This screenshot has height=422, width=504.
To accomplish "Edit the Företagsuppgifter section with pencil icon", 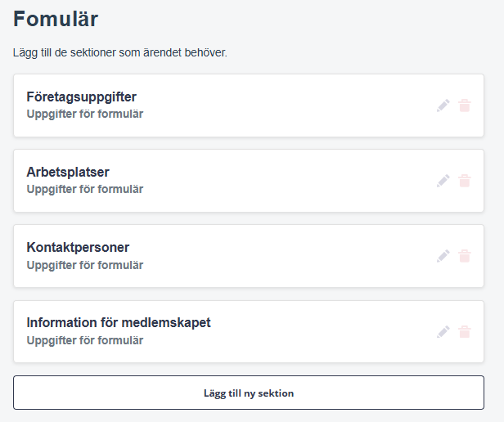I will 443,105.
